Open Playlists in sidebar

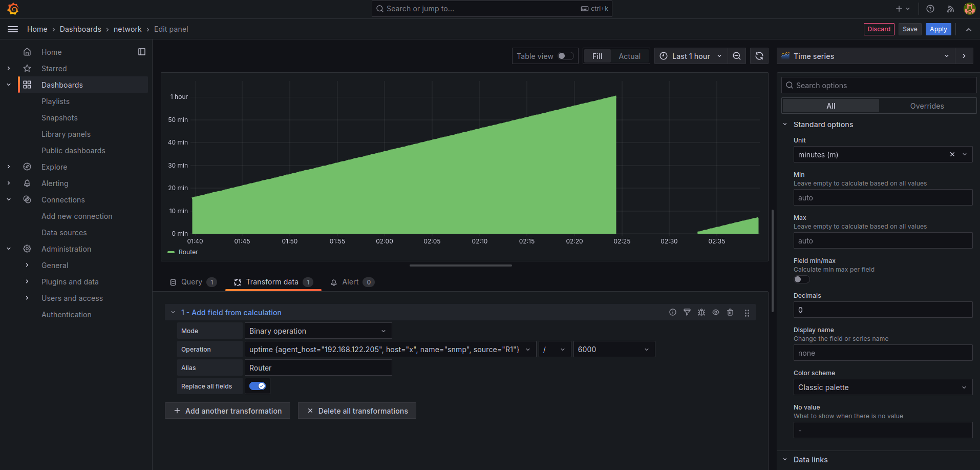point(55,101)
